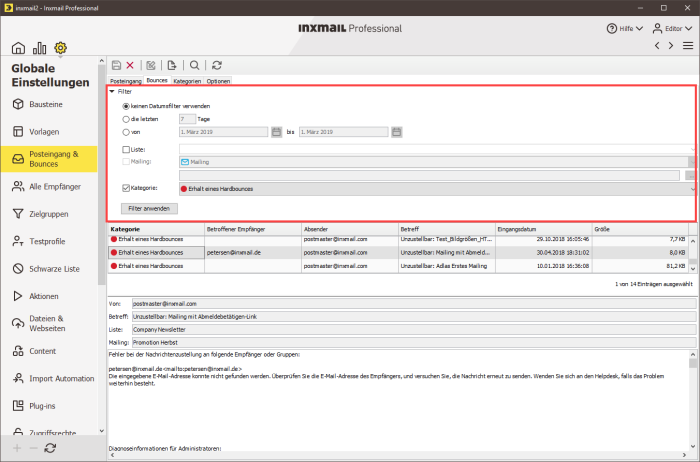This screenshot has height=462, width=700.
Task: Select 'keinen Datumsfilter verwenden' radio button
Action: [x=126, y=106]
